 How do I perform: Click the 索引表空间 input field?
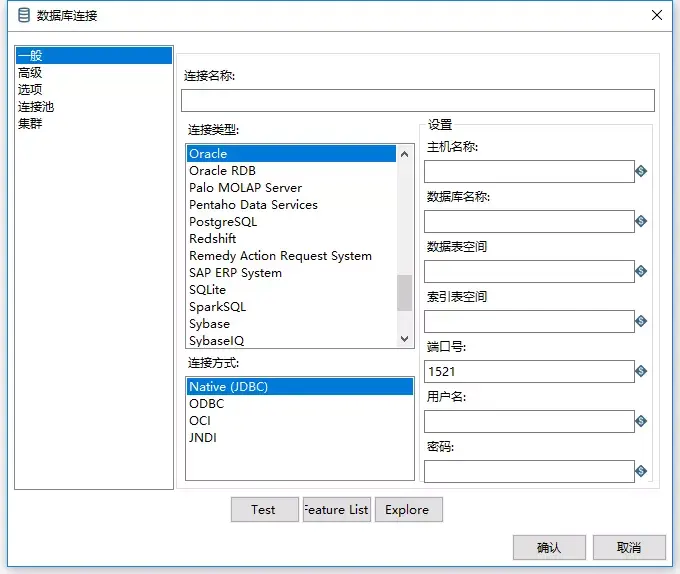529,321
